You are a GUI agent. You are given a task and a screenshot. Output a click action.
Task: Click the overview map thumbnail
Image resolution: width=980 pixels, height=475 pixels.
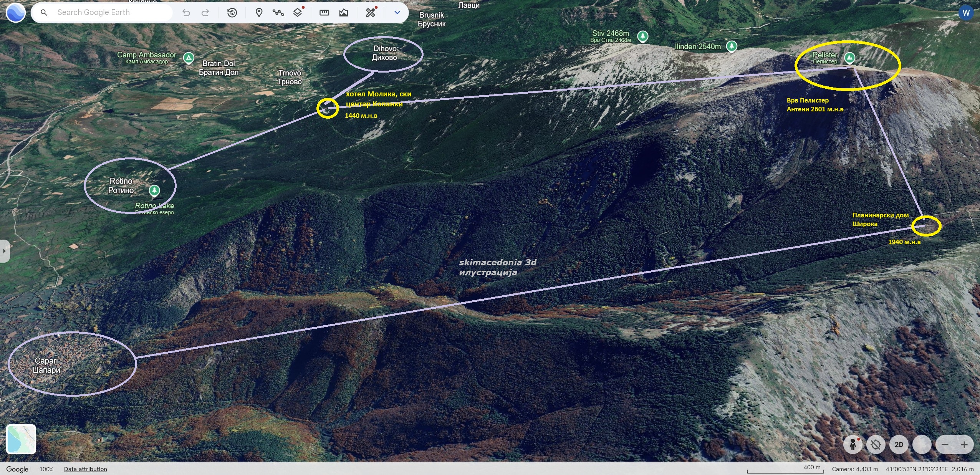[21, 439]
